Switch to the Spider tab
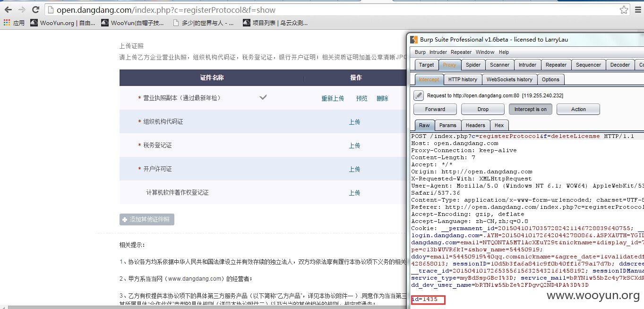The width and height of the screenshot is (644, 309). pos(473,65)
